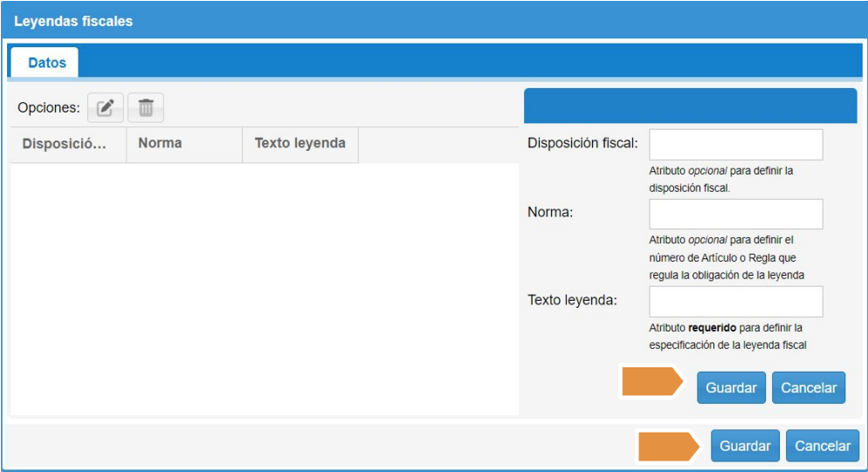868x472 pixels.
Task: Click the orange arrow beside the form's Guardar
Action: click(652, 382)
